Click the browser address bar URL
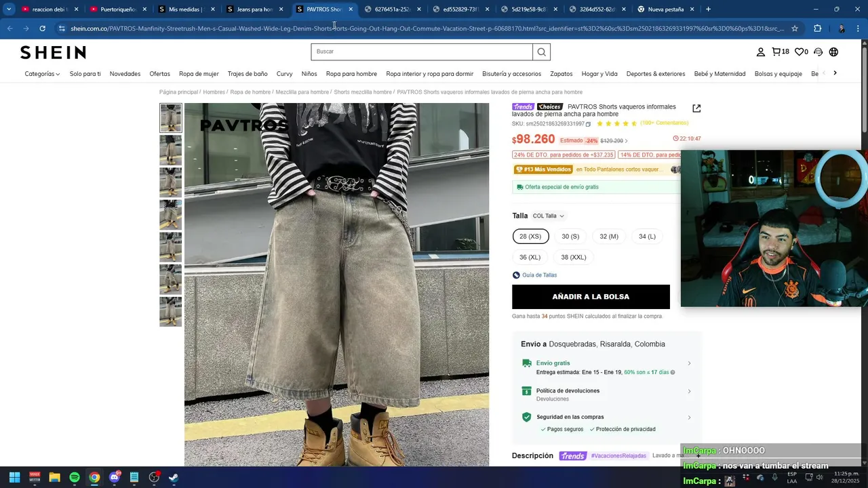Image resolution: width=868 pixels, height=488 pixels. (427, 28)
